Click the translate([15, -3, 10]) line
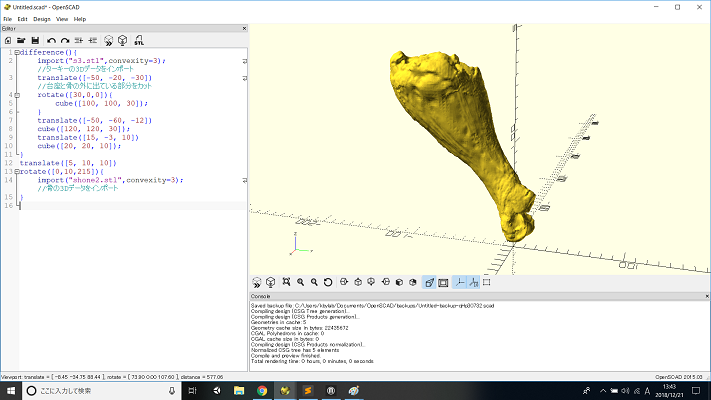Image resolution: width=711 pixels, height=400 pixels. 88,137
